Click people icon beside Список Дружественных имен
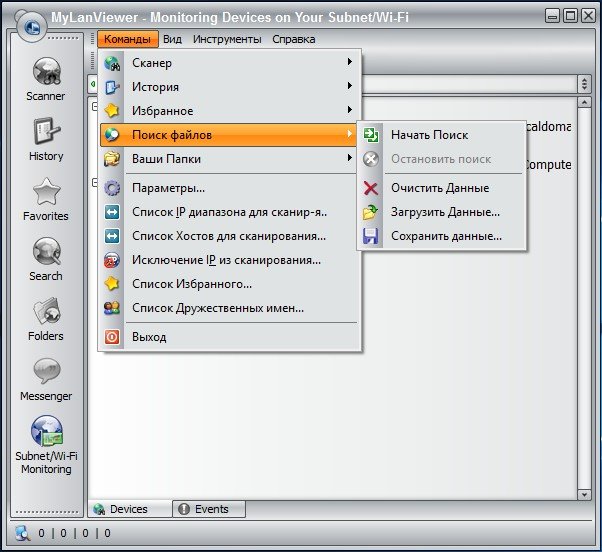The height and width of the screenshot is (552, 602). pyautogui.click(x=112, y=308)
